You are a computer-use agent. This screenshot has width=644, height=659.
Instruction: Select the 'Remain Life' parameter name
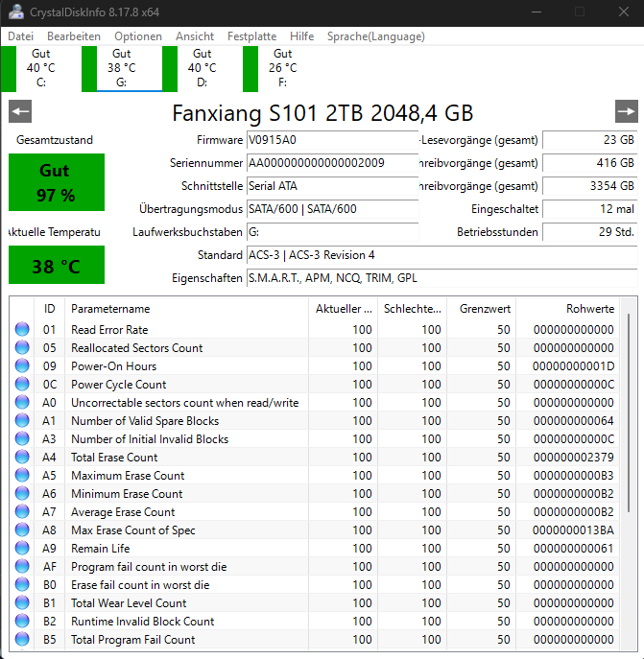point(100,549)
